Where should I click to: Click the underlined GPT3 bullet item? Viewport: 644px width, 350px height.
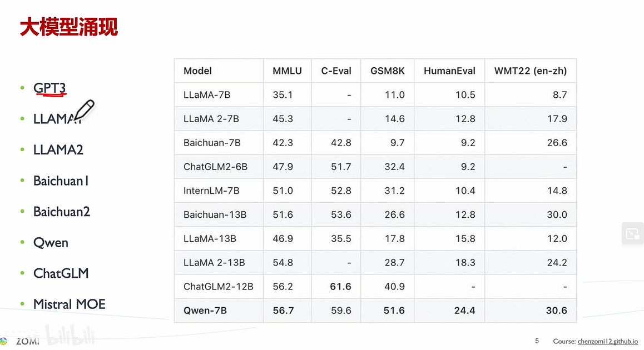(x=49, y=88)
